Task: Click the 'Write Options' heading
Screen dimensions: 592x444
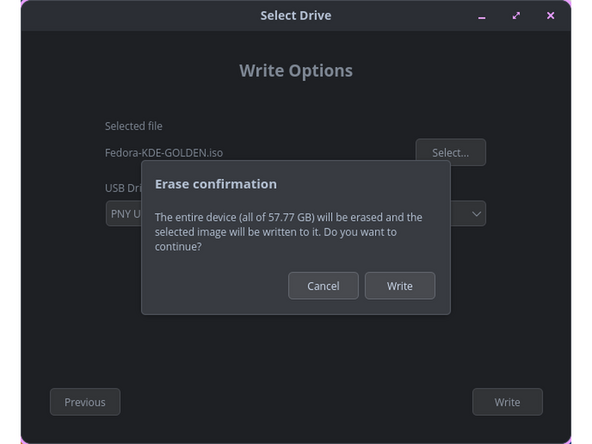Action: pos(296,71)
